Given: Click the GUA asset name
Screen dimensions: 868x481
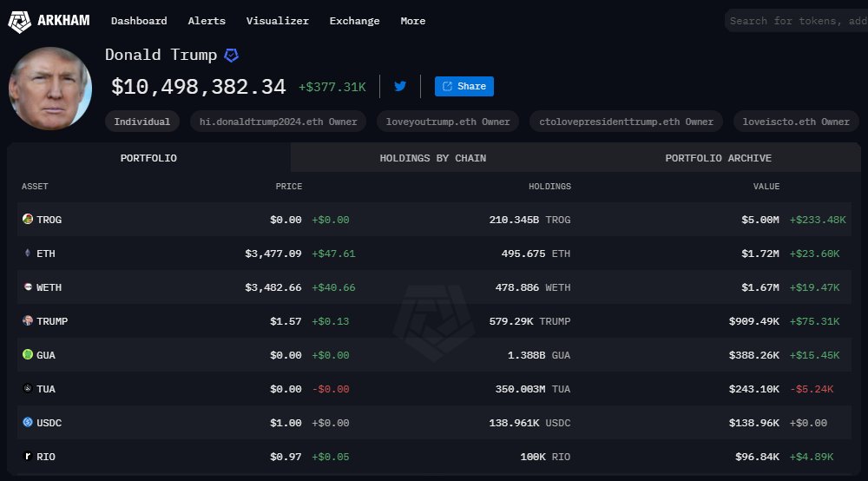Looking at the screenshot, I should (46, 355).
